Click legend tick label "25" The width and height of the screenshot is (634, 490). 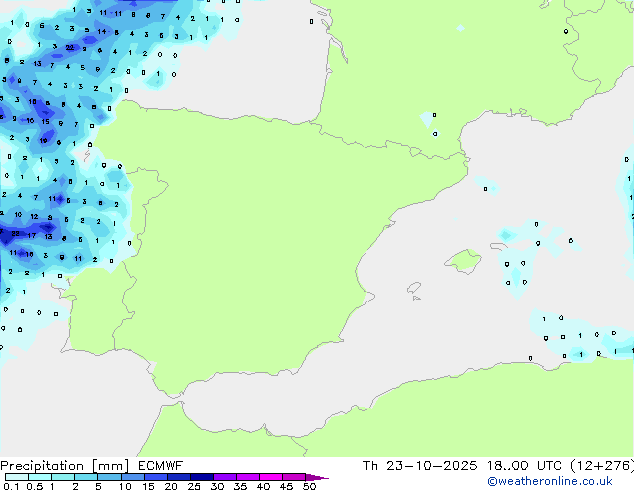194,486
